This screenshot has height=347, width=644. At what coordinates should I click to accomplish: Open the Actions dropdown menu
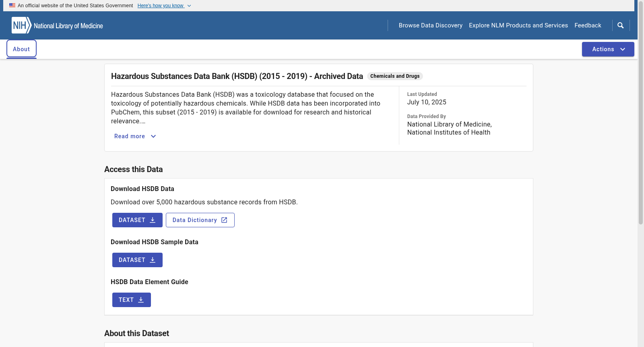(608, 49)
